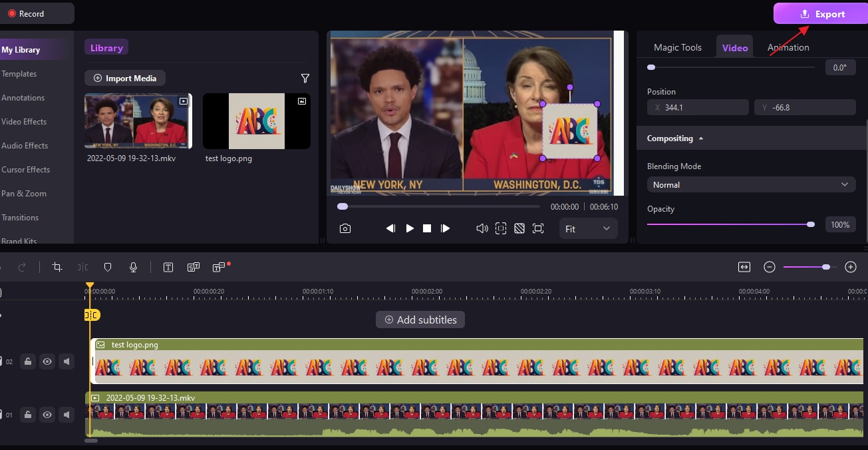The height and width of the screenshot is (450, 868).
Task: Click the rotation slider handle
Action: pos(651,67)
